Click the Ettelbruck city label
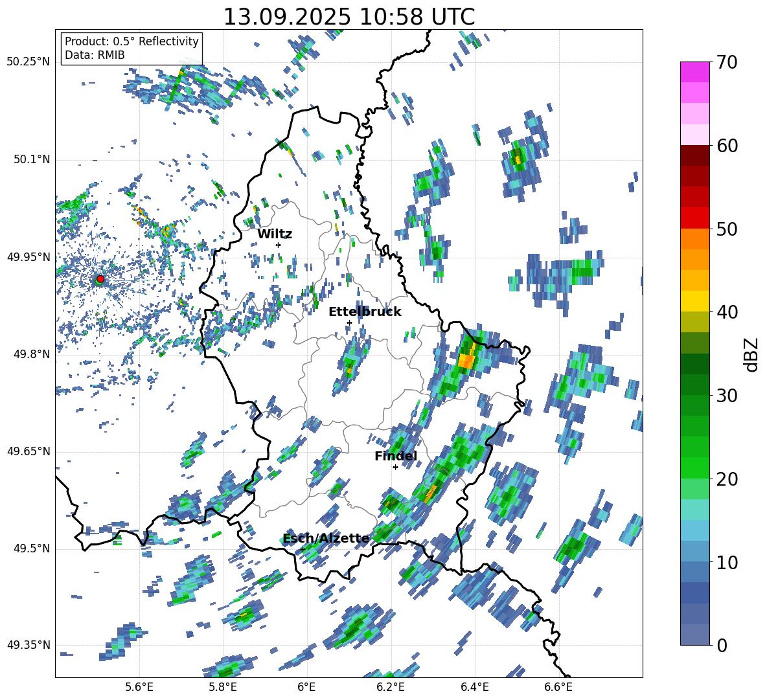The image size is (767, 700). tap(365, 311)
